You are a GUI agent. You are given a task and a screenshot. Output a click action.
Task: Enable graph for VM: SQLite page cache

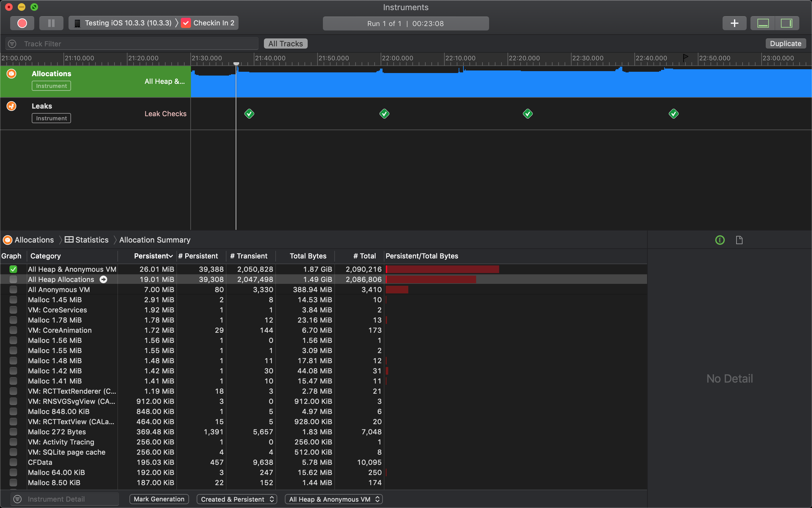(13, 452)
